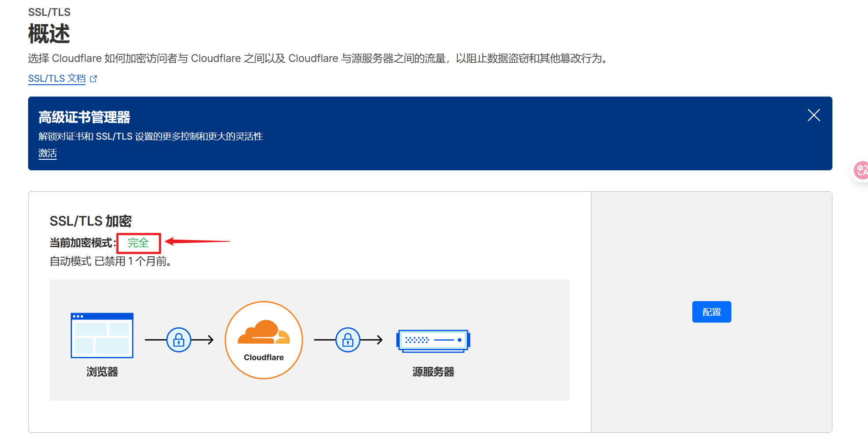Click the 高级证书管理器 banner title
Viewport: 868px width, 442px height.
84,117
